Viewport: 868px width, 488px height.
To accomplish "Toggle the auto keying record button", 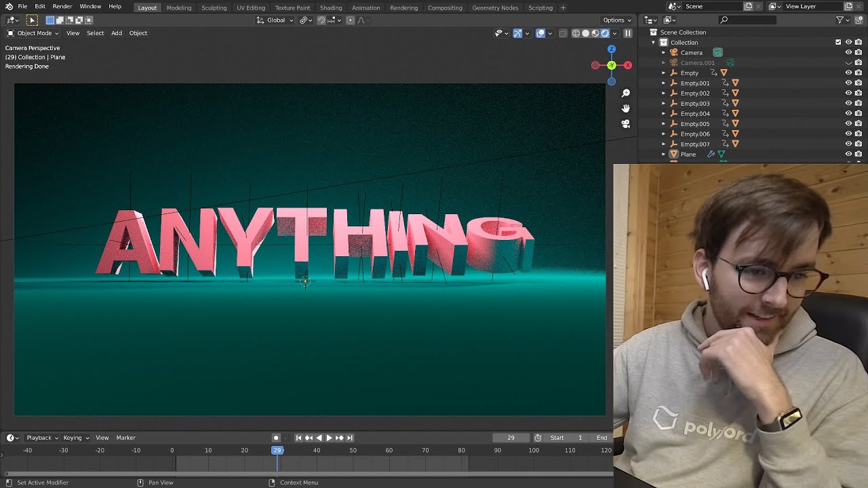I will pos(276,438).
